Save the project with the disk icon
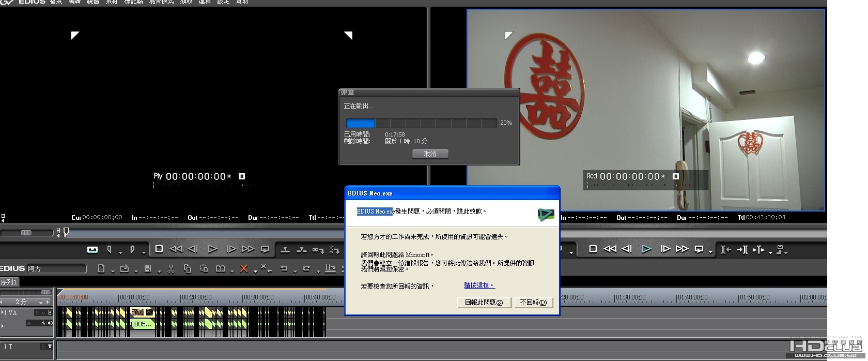 point(148,268)
